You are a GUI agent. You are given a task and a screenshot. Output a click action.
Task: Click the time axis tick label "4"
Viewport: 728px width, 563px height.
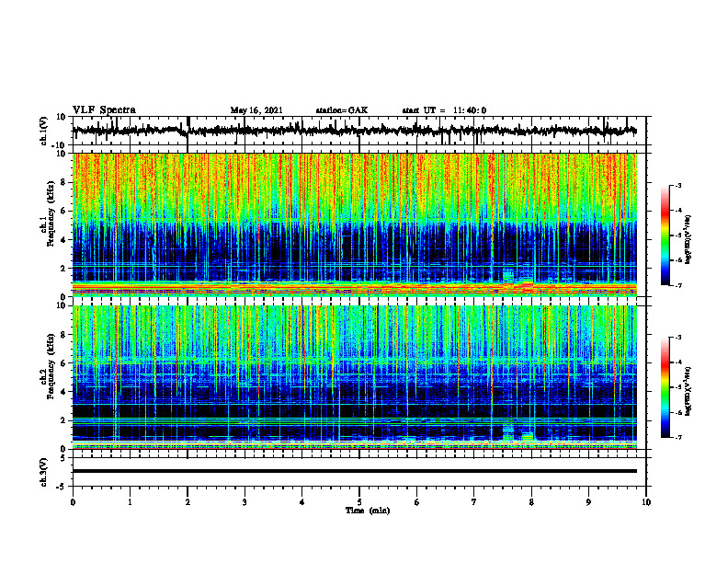coord(302,502)
